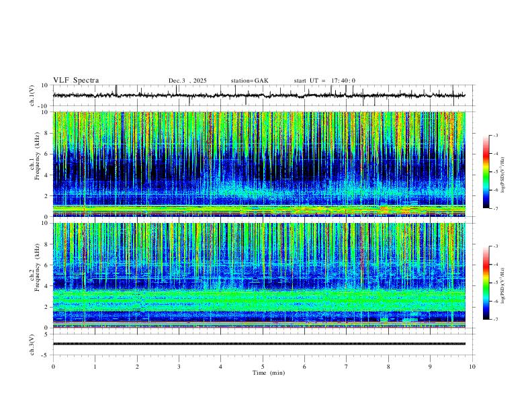This screenshot has height=411, width=532.
Task: Click the "-6" tick on ch.2 color bar
Action: click(496, 301)
